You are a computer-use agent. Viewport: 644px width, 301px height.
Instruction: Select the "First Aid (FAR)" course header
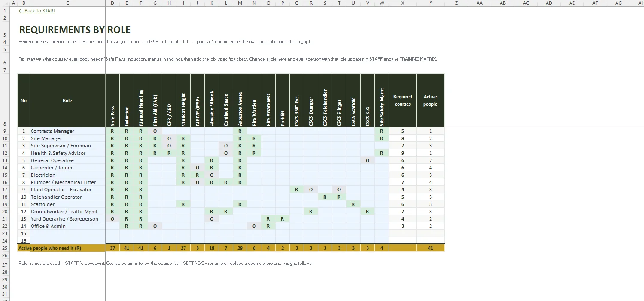155,100
